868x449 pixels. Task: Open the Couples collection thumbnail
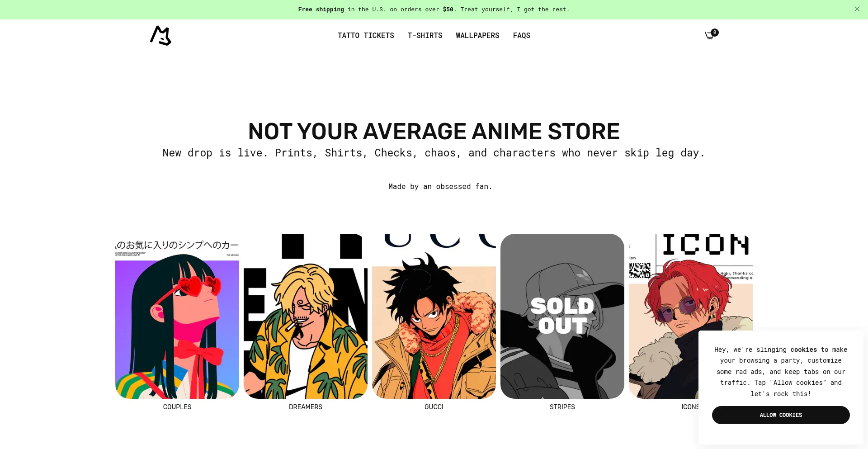click(x=177, y=316)
